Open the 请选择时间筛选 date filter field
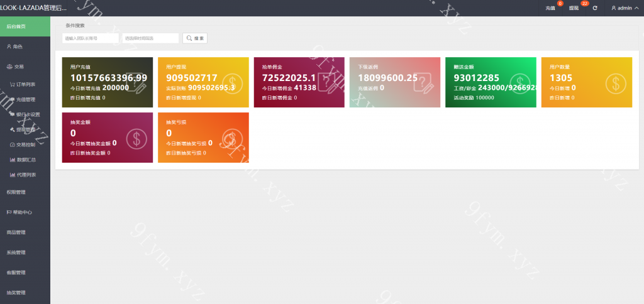This screenshot has height=304, width=644. click(150, 38)
